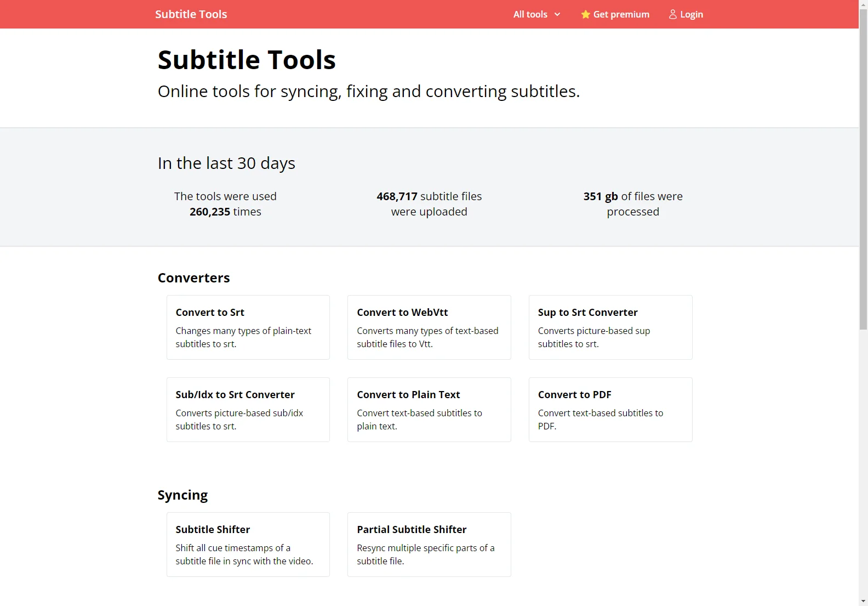Click the "Online tools for syncing" tagline
The width and height of the screenshot is (868, 606).
coord(369,91)
